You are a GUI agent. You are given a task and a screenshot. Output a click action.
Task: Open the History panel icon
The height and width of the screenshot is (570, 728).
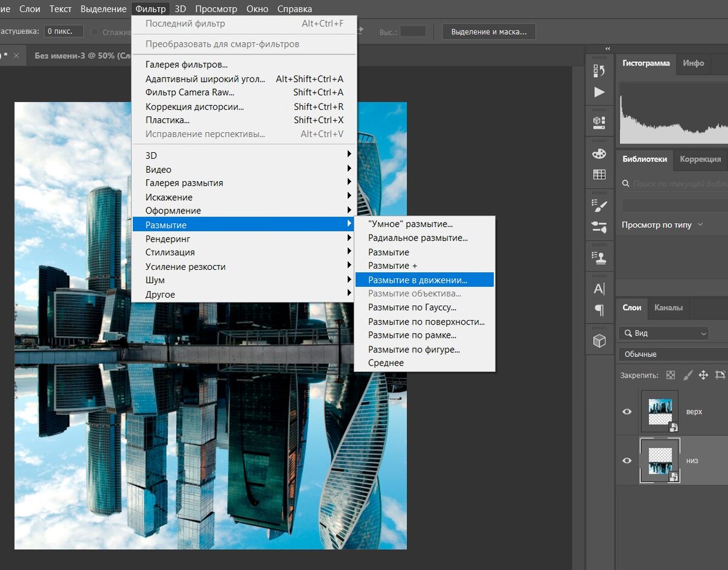[x=599, y=70]
